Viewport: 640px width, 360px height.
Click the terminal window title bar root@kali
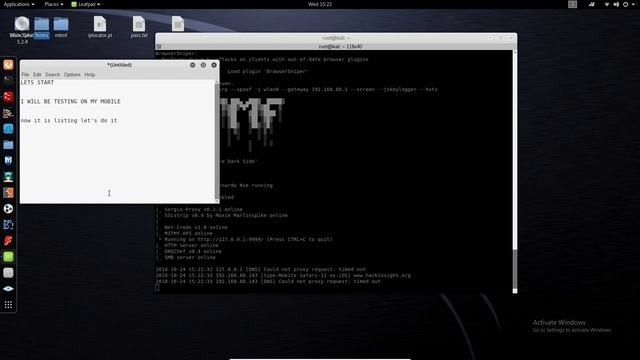pos(336,38)
